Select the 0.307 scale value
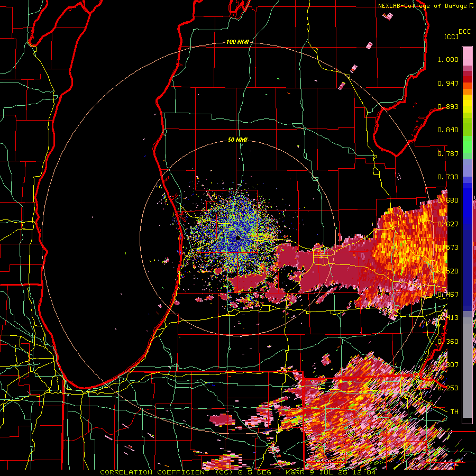Screen dimensions: 476x476 (x=448, y=365)
